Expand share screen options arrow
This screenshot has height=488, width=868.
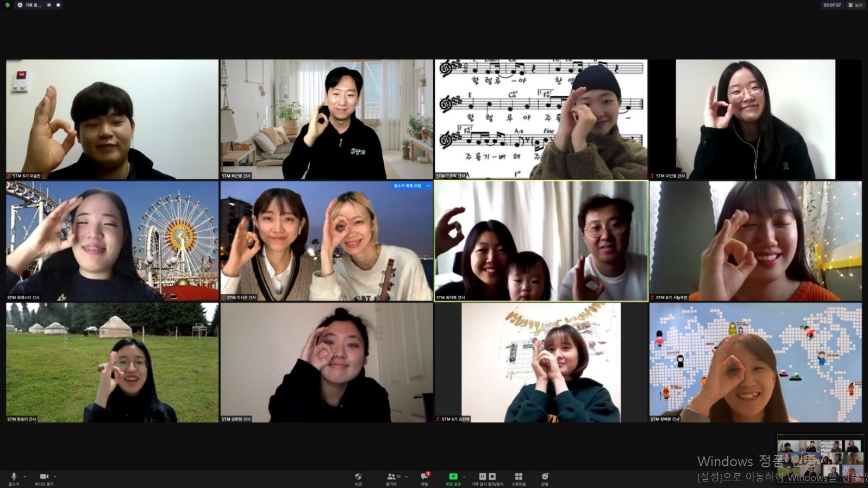coord(464,477)
